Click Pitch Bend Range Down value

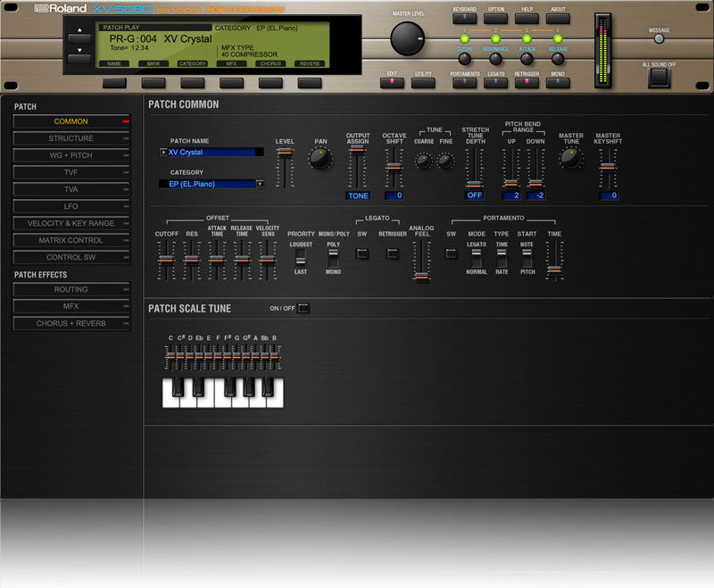tap(536, 195)
